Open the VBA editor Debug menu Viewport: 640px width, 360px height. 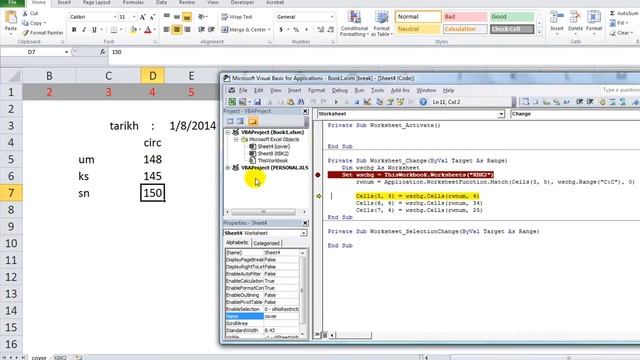pyautogui.click(x=340, y=90)
